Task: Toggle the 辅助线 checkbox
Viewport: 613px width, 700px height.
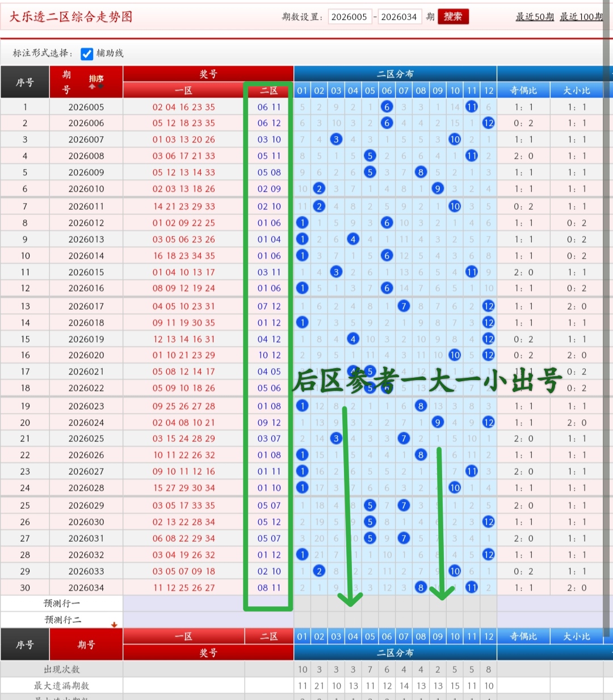Action: (x=87, y=54)
